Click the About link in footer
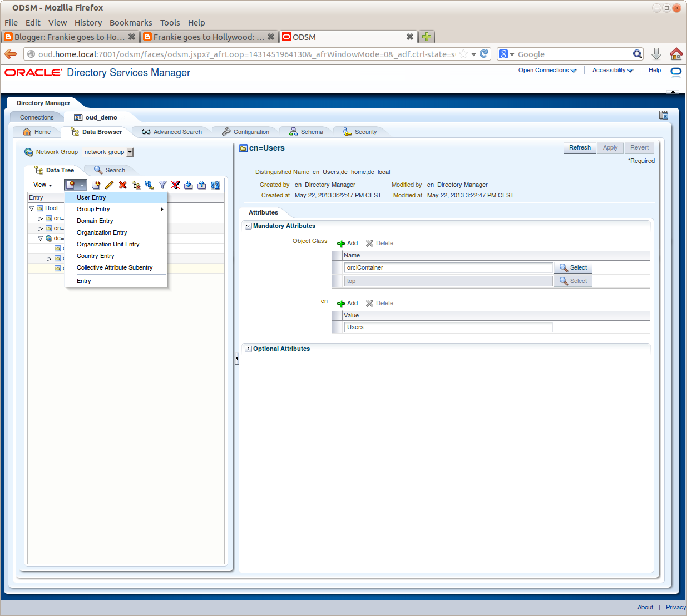 pyautogui.click(x=645, y=608)
